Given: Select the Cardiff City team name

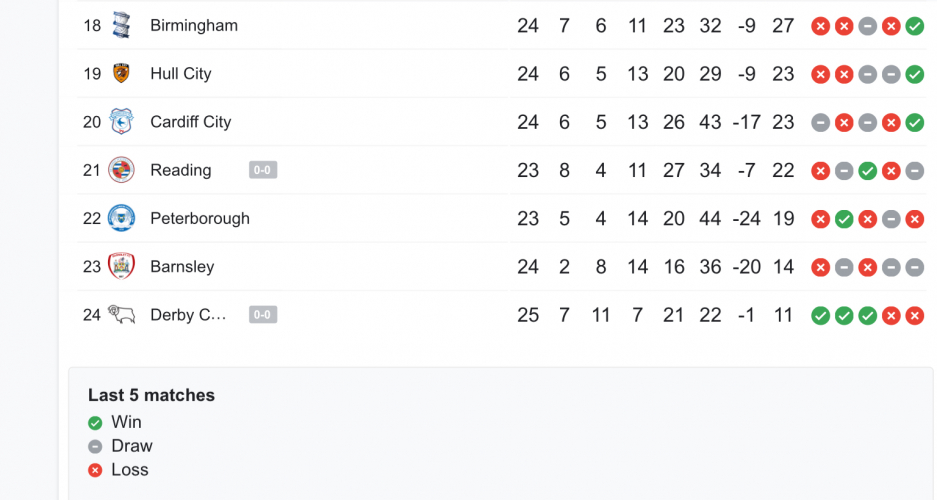Looking at the screenshot, I should tap(191, 121).
